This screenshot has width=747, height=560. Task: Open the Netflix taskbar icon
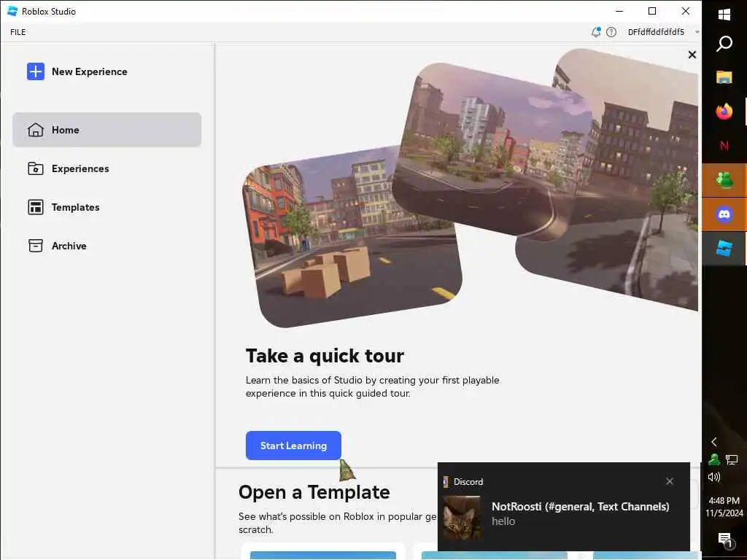[724, 146]
